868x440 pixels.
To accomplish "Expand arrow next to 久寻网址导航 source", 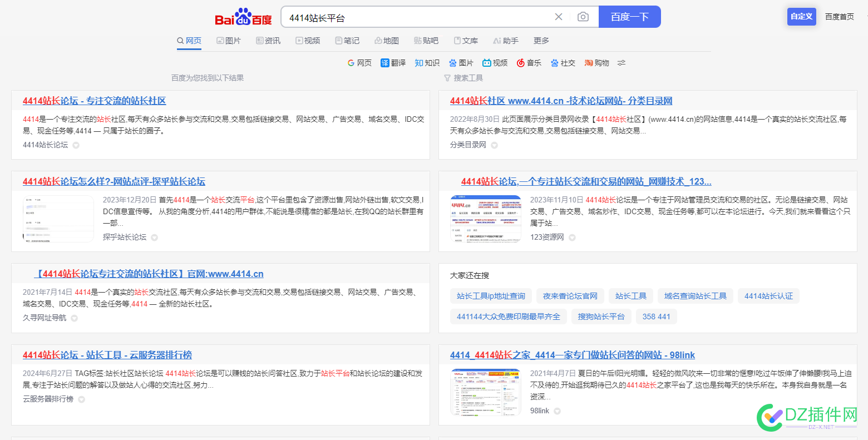I will click(74, 318).
